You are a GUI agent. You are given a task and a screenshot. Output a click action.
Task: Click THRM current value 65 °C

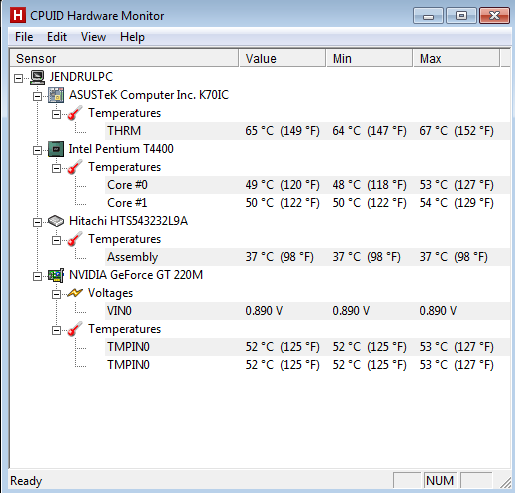282,131
